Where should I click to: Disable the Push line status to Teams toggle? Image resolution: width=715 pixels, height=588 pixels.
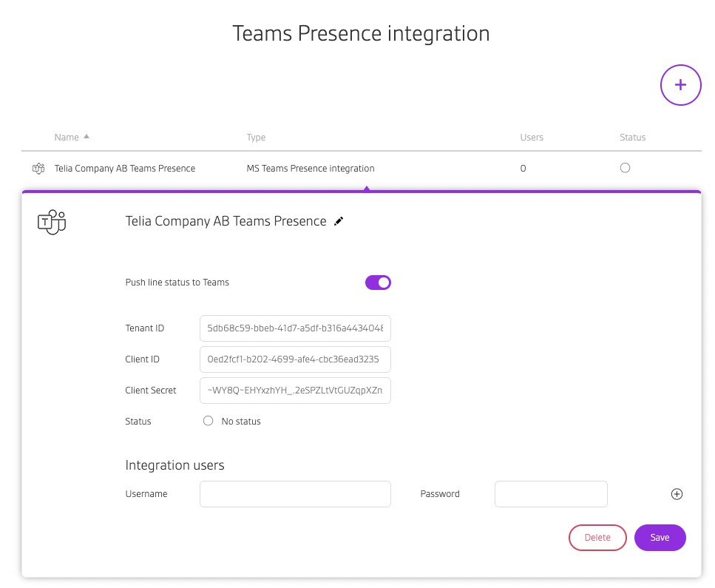click(378, 283)
